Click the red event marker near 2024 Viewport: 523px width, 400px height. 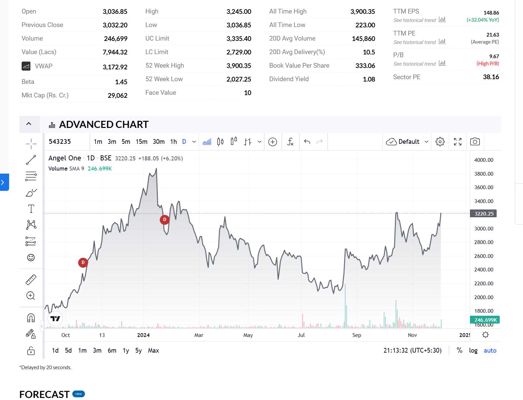coord(164,220)
